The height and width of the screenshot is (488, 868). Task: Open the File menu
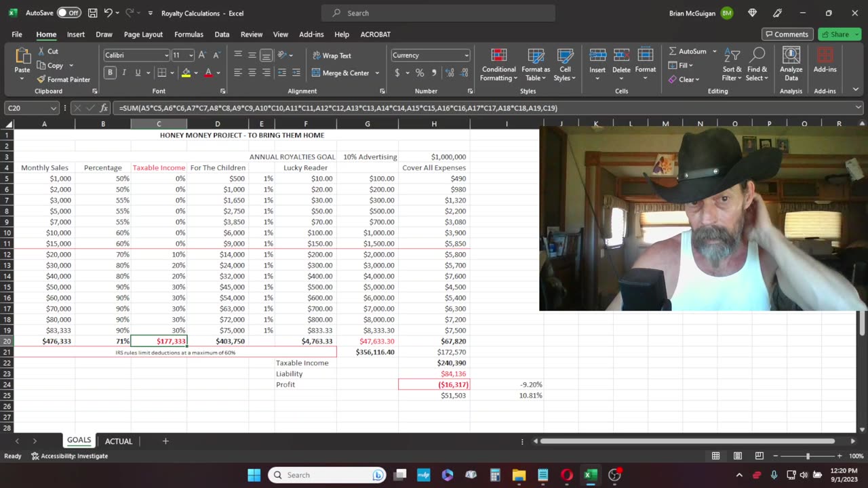tap(17, 35)
